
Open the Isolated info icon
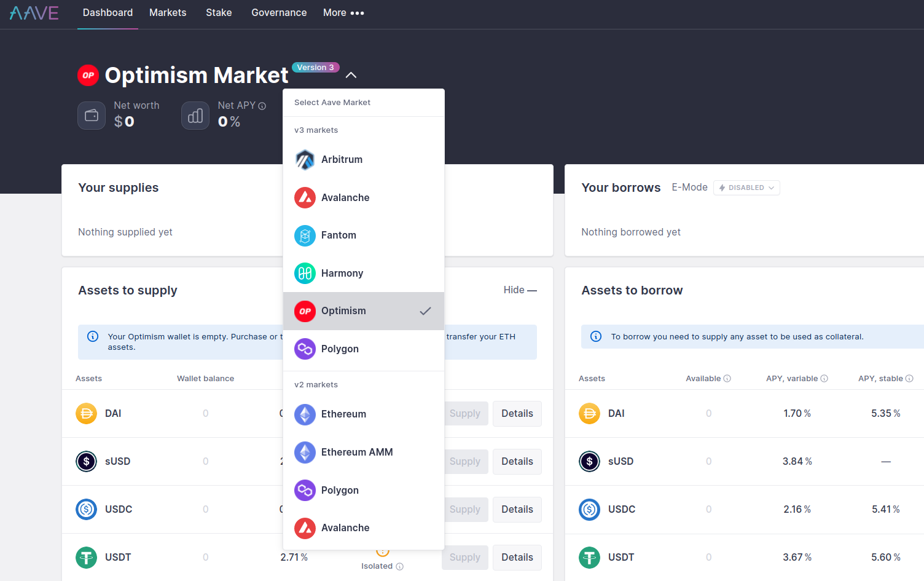(x=400, y=567)
